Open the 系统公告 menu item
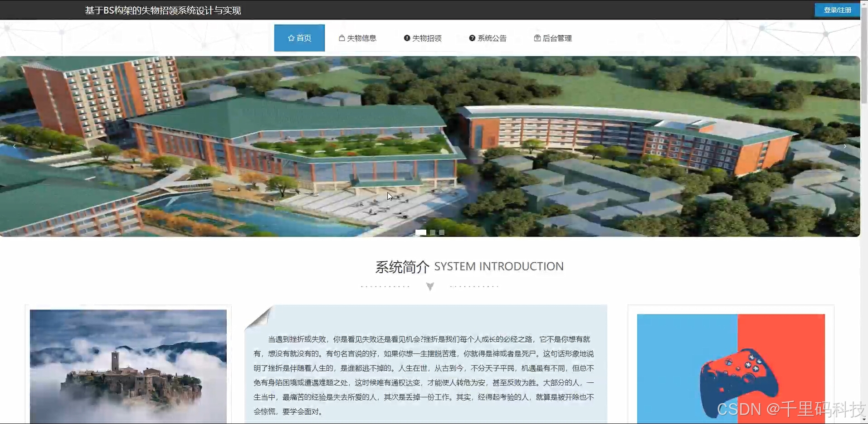 [488, 38]
